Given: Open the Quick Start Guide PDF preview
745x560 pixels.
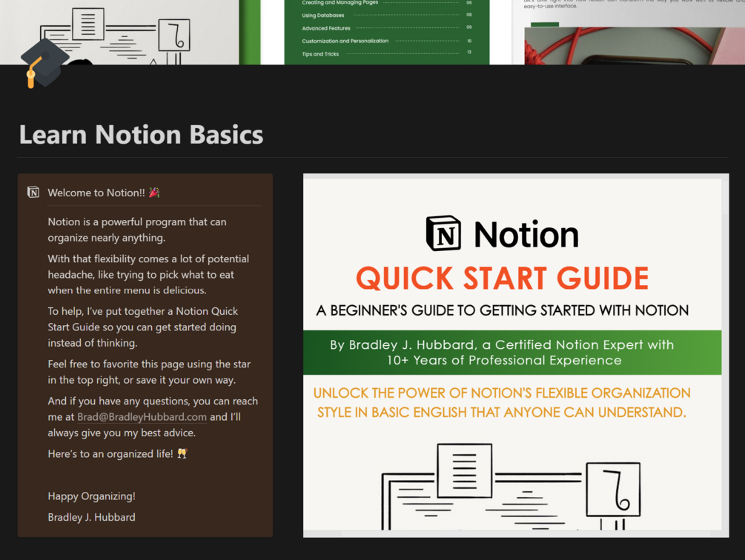Looking at the screenshot, I should click(x=515, y=356).
